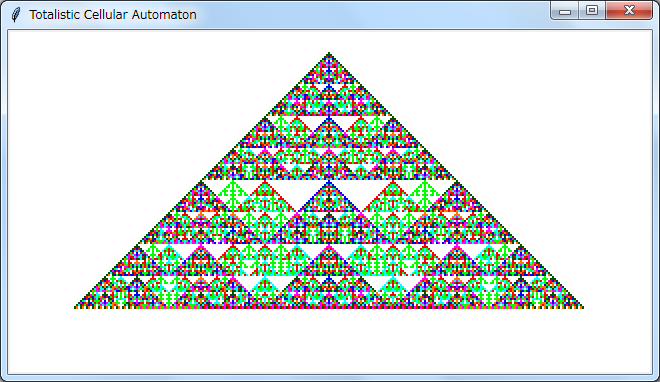The width and height of the screenshot is (660, 382).
Task: Click the feather icon in the title bar
Action: click(x=16, y=14)
